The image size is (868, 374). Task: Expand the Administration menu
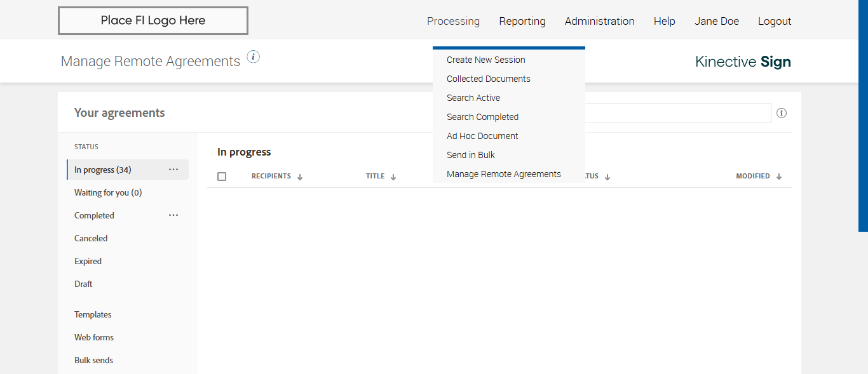point(599,21)
